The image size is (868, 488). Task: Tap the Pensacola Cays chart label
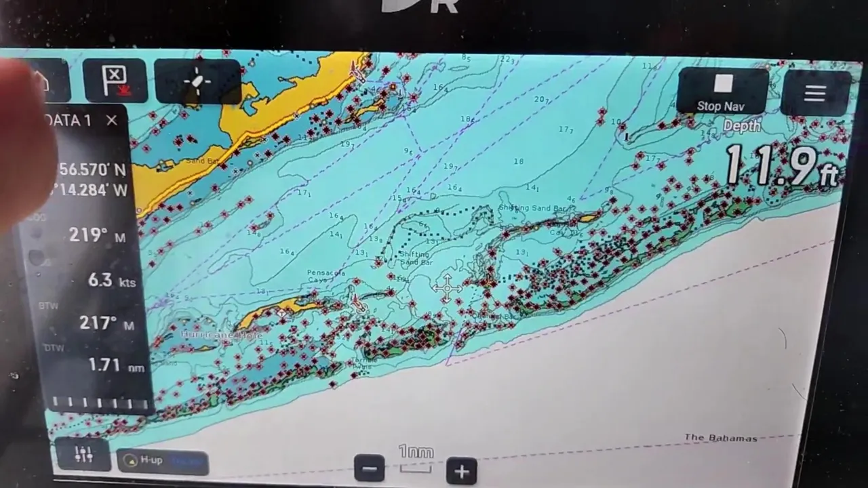click(x=326, y=276)
